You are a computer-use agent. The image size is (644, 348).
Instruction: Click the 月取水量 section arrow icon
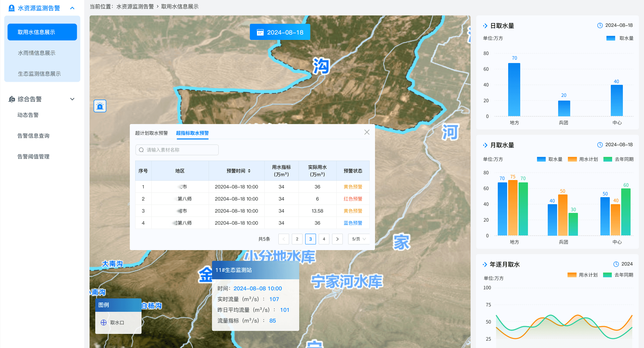[x=485, y=145]
